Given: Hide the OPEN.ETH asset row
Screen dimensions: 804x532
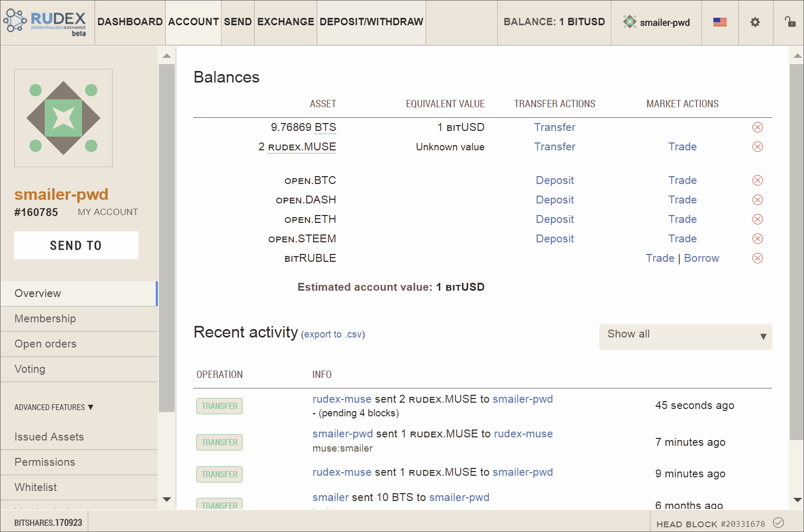Looking at the screenshot, I should pyautogui.click(x=758, y=219).
